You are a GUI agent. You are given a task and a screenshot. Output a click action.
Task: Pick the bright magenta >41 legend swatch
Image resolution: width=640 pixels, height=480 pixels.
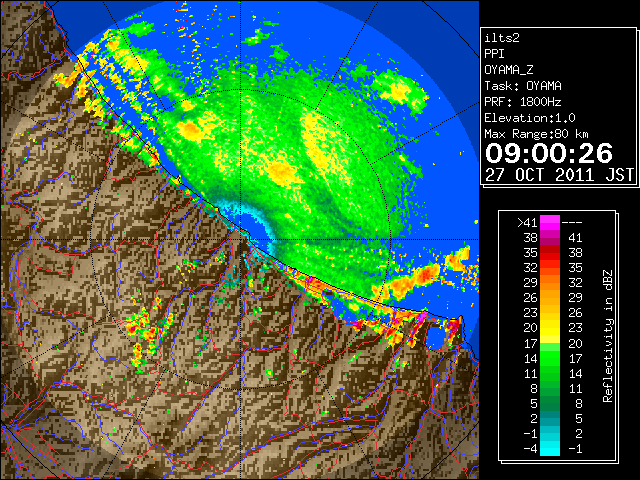[550, 223]
